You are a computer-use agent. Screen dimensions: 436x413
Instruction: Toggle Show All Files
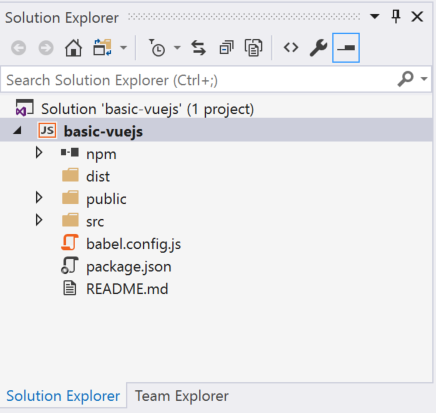(x=254, y=48)
